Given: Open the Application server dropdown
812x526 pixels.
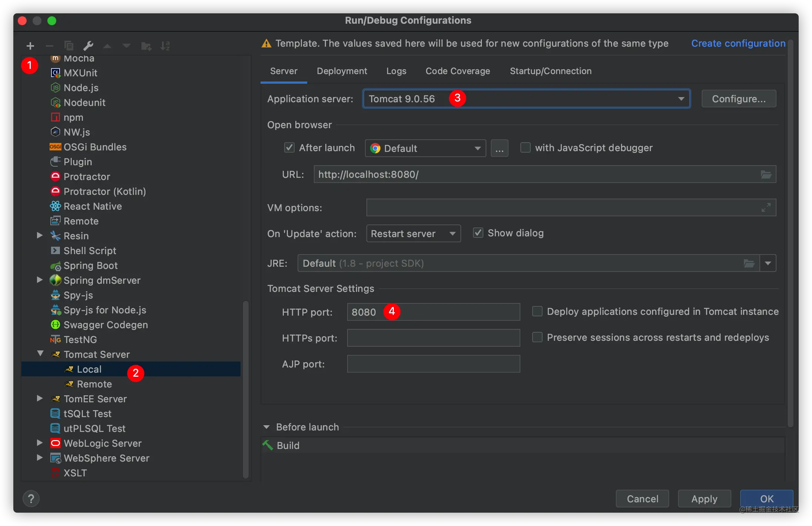Looking at the screenshot, I should [681, 99].
